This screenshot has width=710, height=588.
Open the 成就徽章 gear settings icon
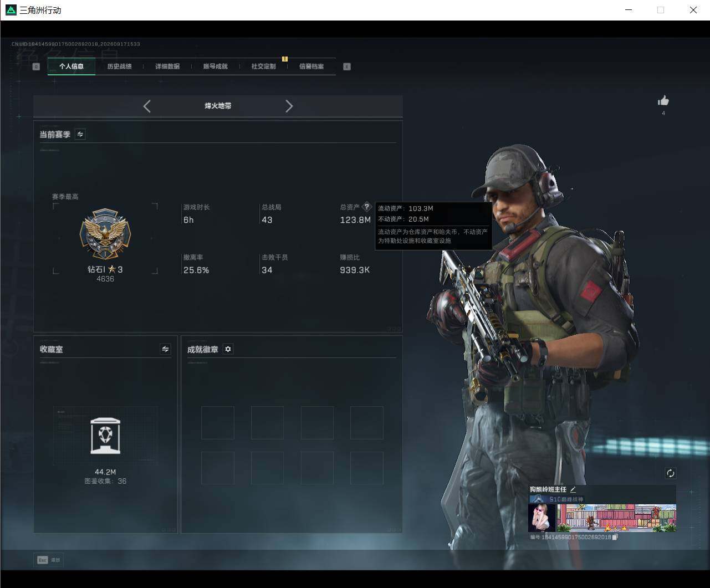(x=228, y=349)
